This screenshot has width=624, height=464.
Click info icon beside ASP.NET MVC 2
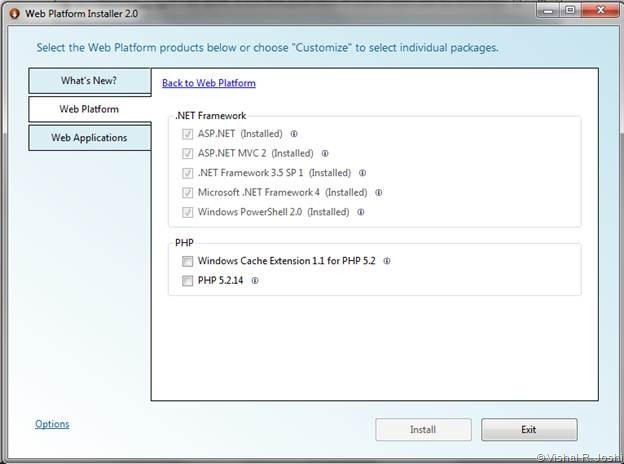coord(325,154)
